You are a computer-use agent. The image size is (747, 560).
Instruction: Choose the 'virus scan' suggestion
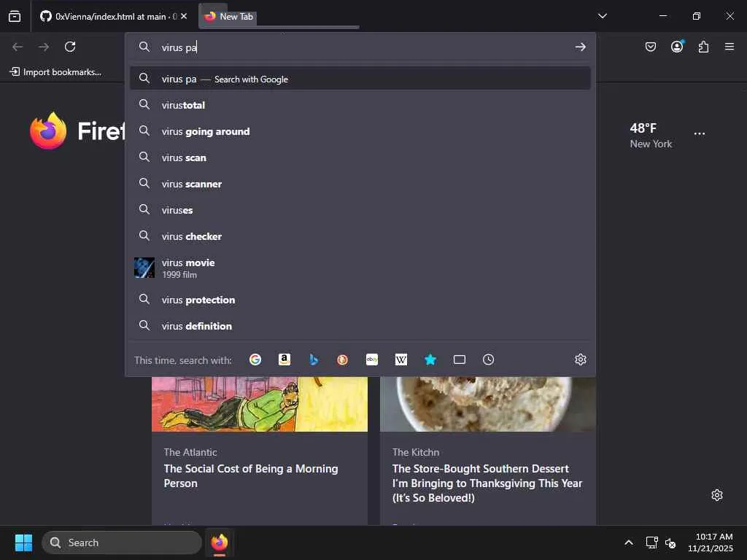360,157
